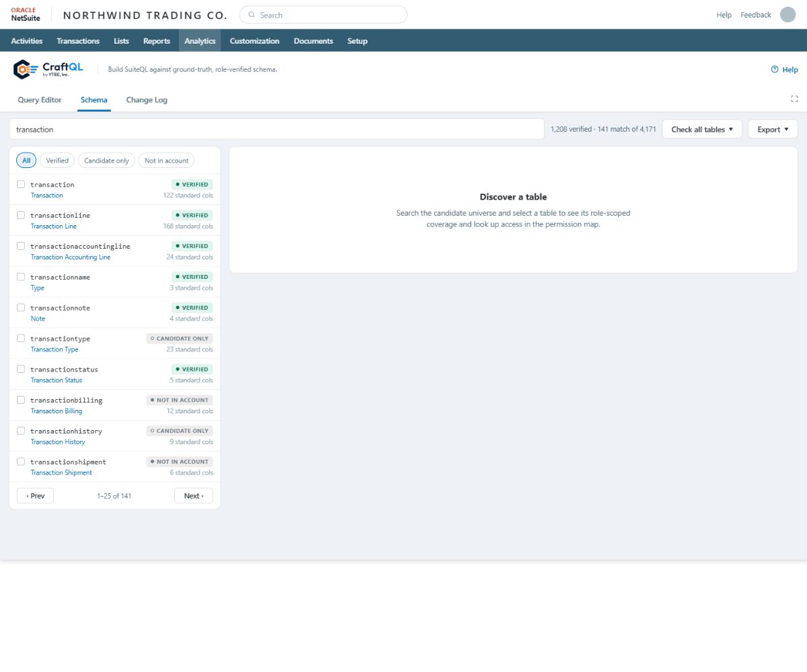Click the global Search field

click(323, 15)
